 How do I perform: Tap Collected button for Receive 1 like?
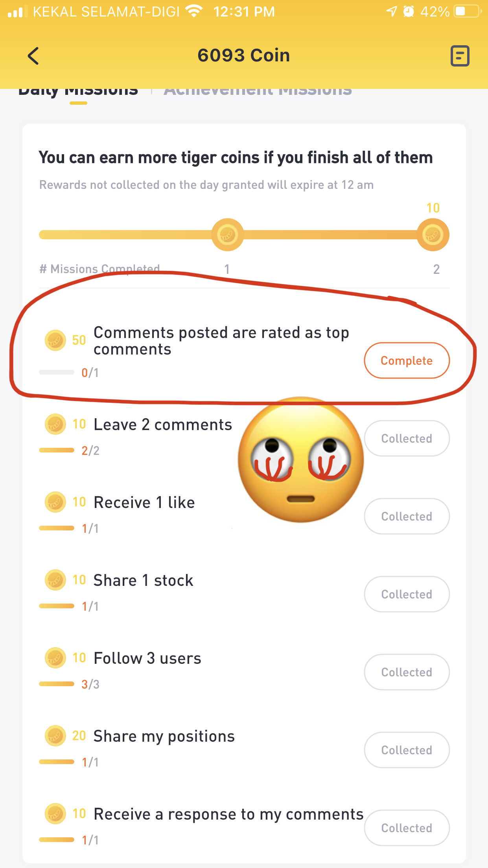(407, 516)
